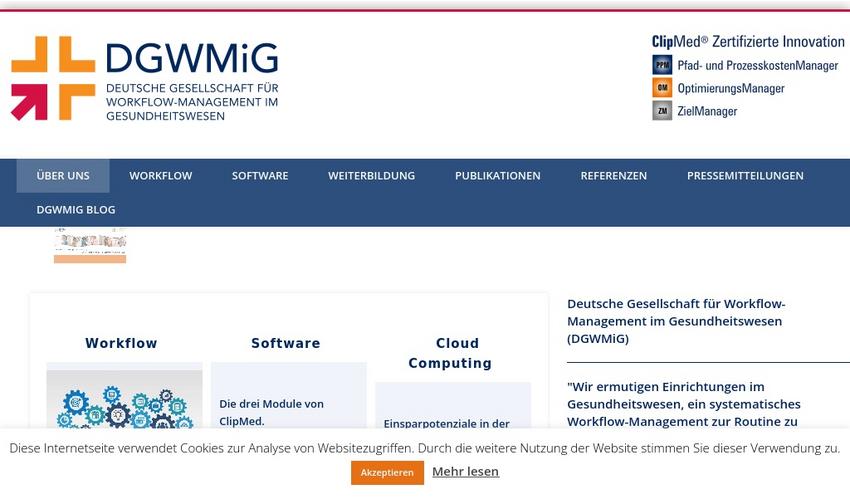Click the 'Die drei Module von ClipMed.' text
Image resolution: width=850 pixels, height=500 pixels.
(x=271, y=412)
